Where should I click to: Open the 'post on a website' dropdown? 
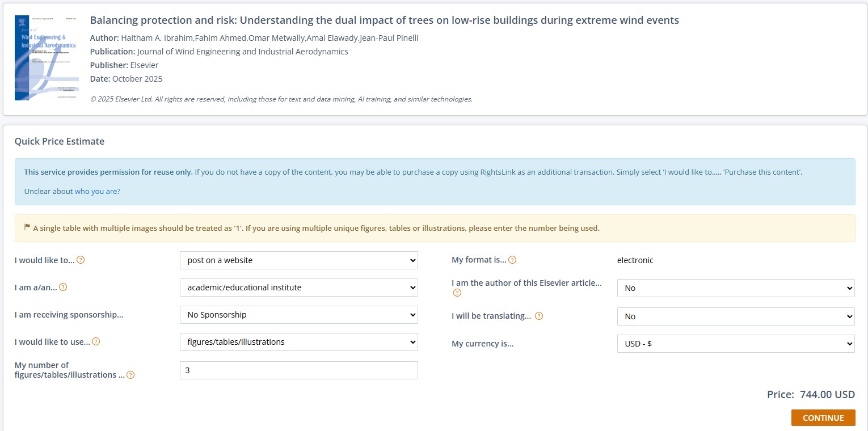coord(298,260)
